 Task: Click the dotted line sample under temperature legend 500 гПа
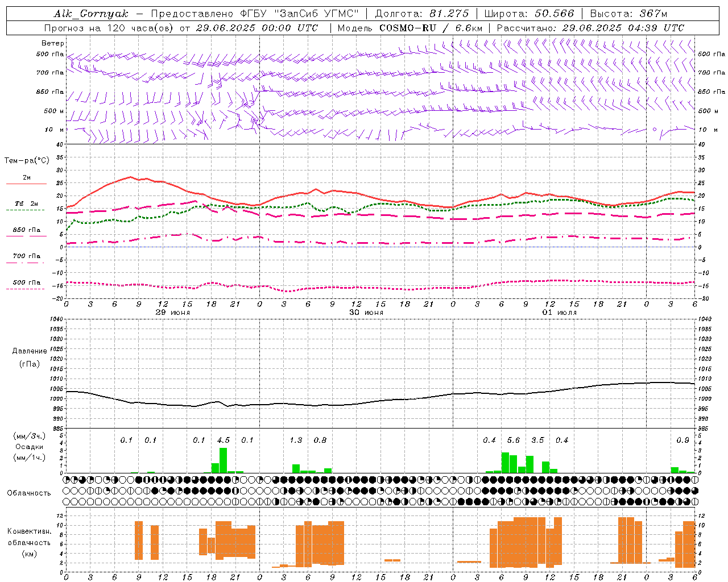25,289
